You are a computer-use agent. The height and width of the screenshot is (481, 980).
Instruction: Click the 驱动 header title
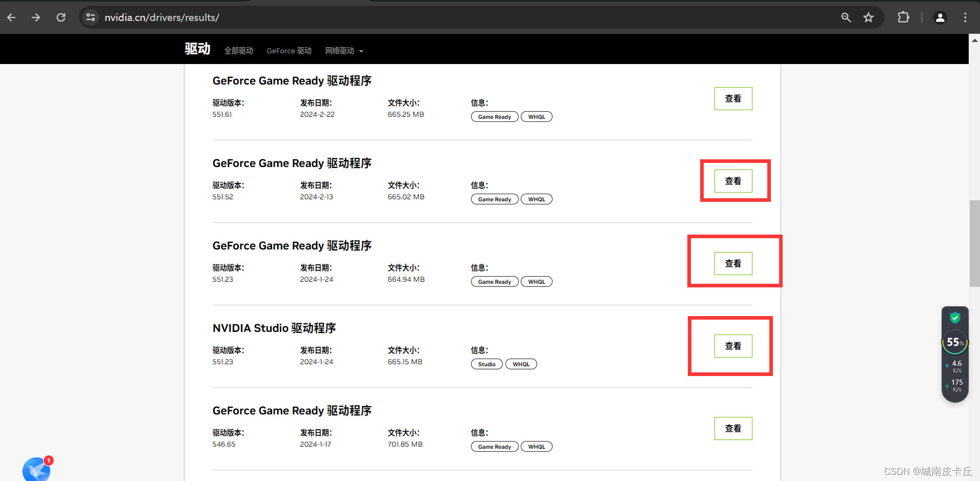(x=197, y=49)
